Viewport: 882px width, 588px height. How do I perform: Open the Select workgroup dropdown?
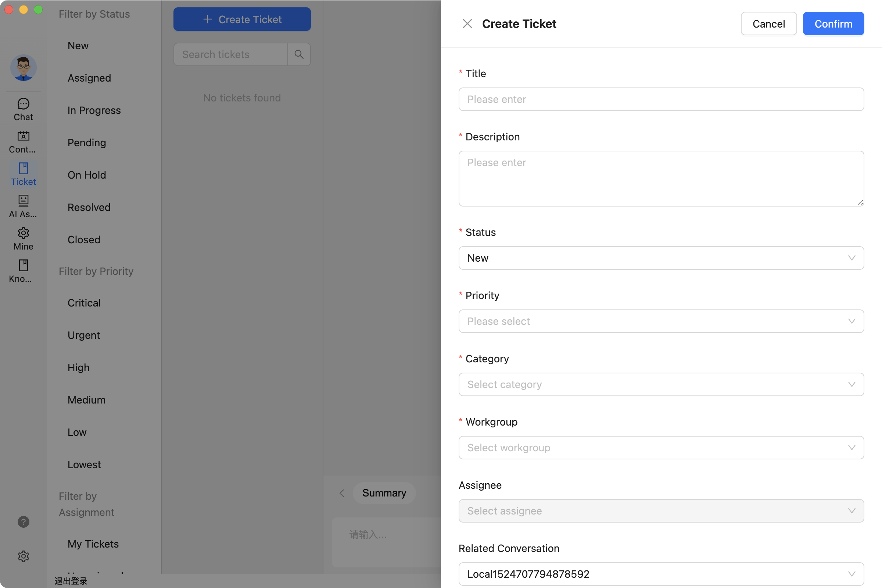661,447
